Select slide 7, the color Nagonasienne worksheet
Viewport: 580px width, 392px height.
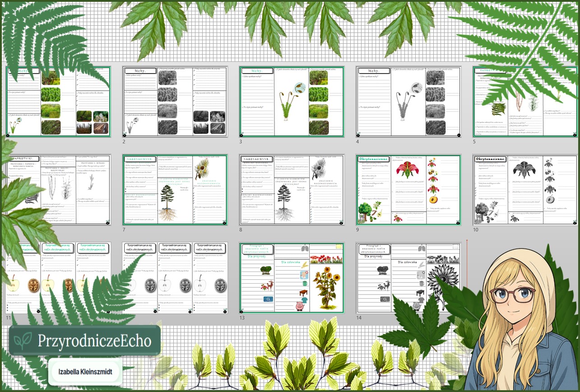pyautogui.click(x=175, y=189)
